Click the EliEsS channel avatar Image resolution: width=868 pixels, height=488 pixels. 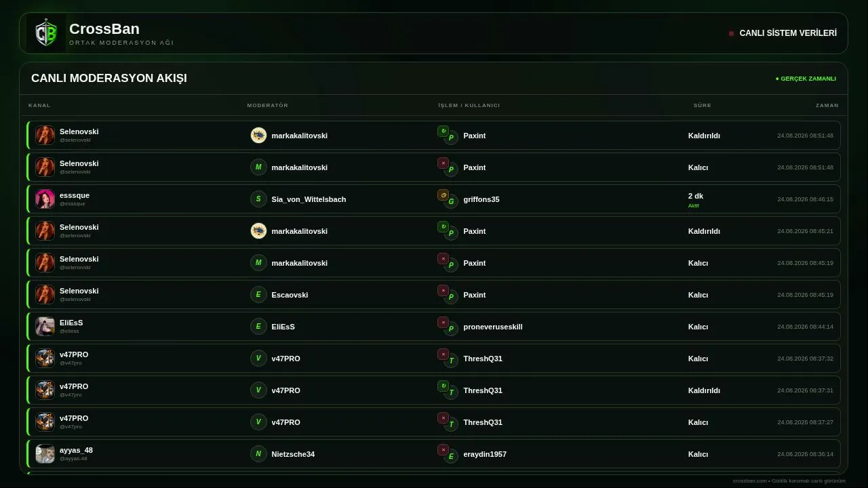click(45, 327)
